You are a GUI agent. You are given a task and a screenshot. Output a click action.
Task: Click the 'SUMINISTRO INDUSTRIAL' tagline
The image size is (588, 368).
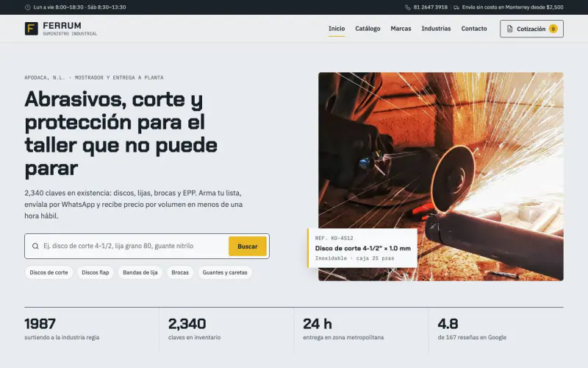pos(70,34)
